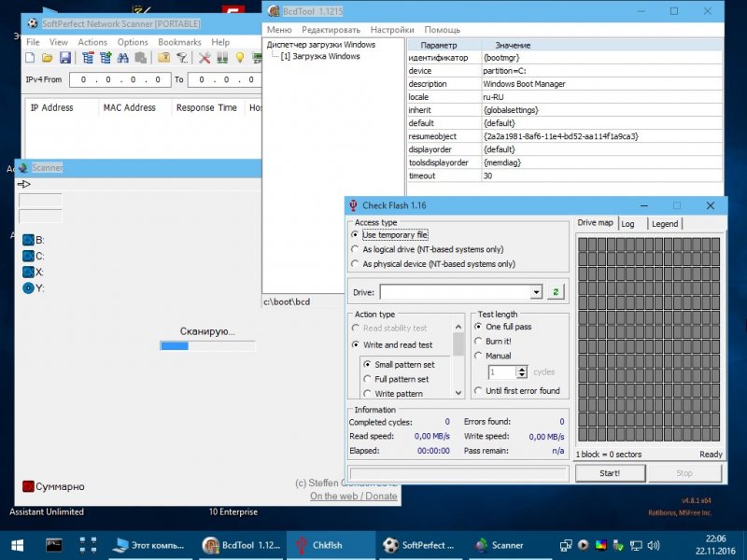Open the 'On the web / Donate' link
Viewport: 747px width, 560px height.
(x=354, y=497)
